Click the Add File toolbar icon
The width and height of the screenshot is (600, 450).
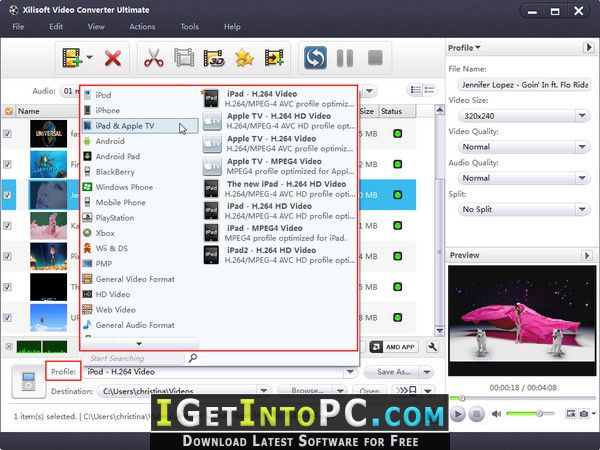pyautogui.click(x=72, y=58)
